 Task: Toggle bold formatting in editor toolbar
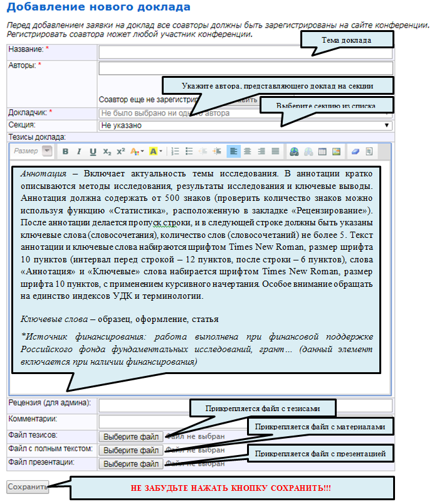[65, 151]
